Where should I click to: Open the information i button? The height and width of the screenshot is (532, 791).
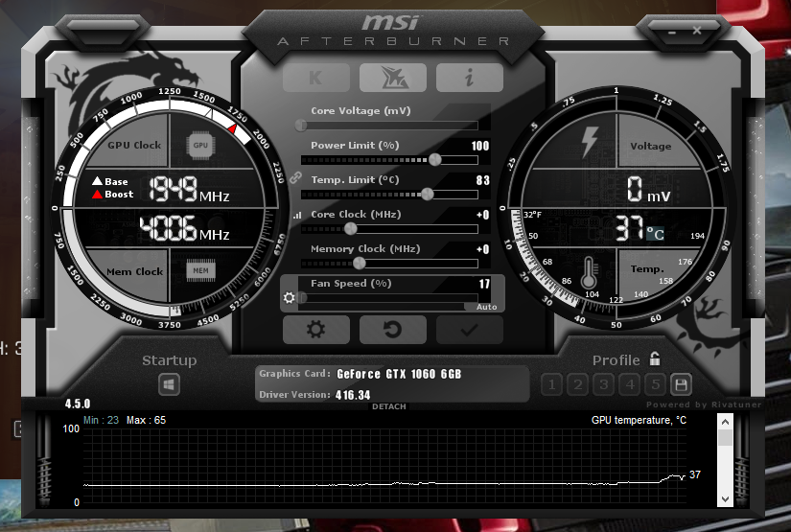click(x=470, y=78)
